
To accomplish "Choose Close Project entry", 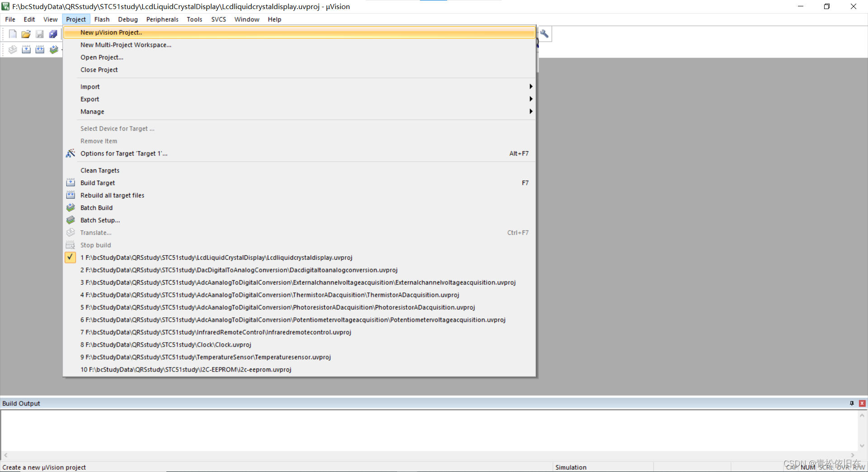I will coord(299,70).
